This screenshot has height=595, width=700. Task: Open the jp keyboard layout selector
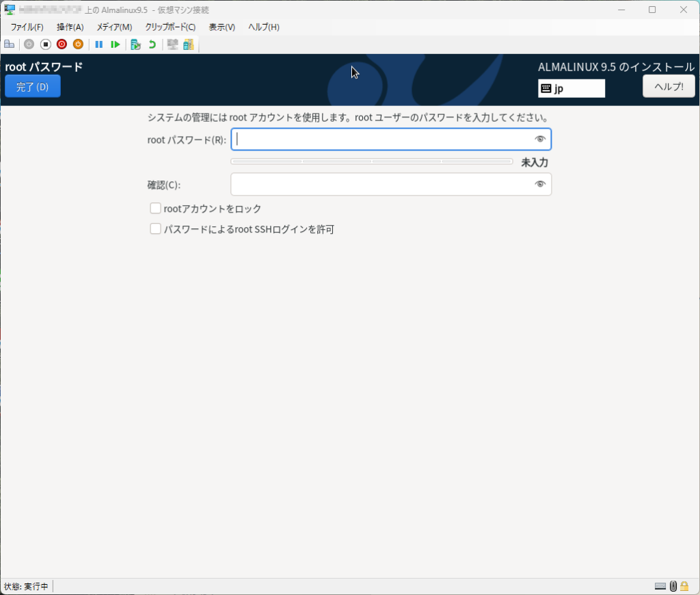pos(571,88)
